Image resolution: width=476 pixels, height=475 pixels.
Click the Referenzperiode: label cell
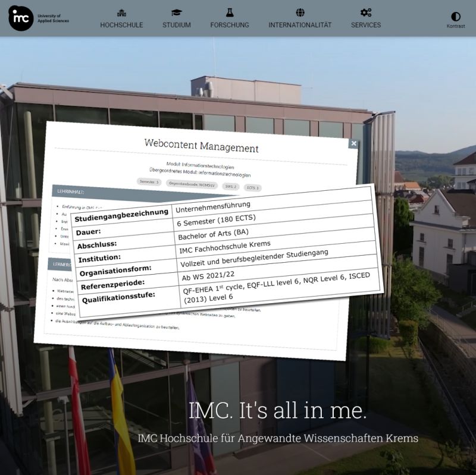click(x=127, y=284)
